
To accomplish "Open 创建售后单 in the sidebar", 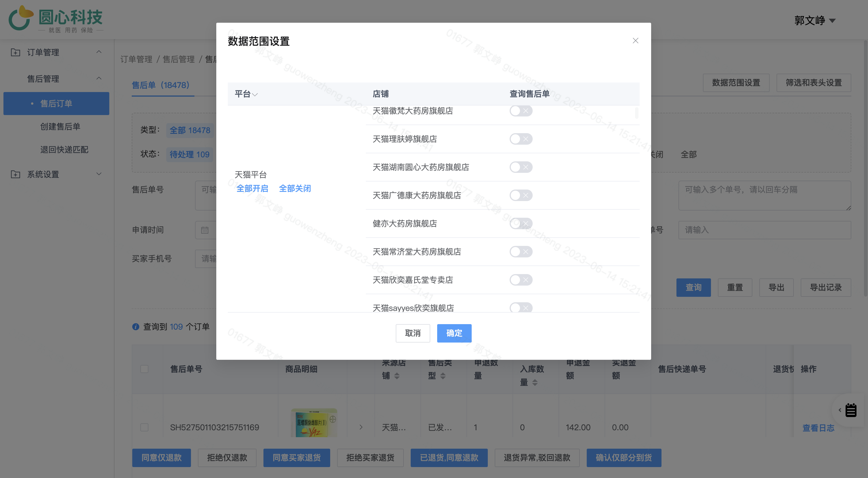I will (60, 127).
